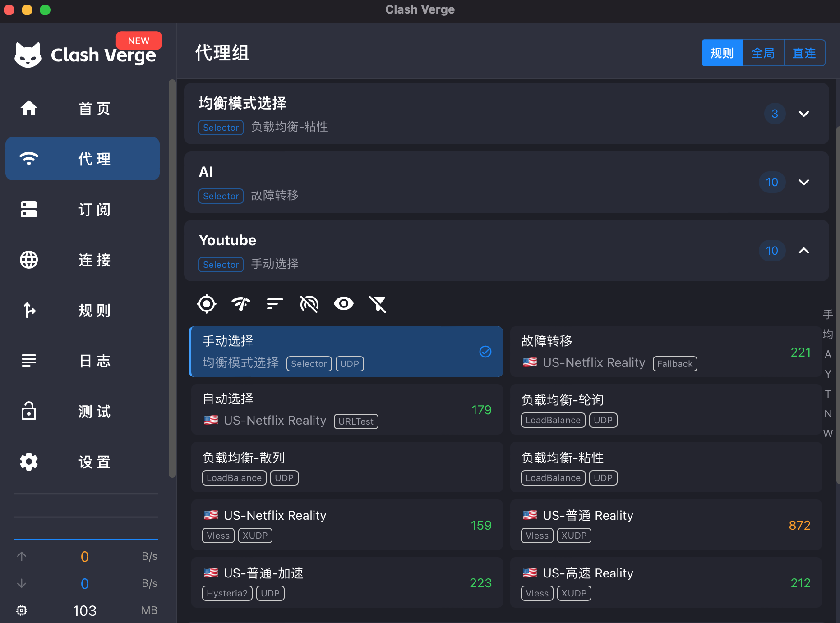Expand the AI proxy group
This screenshot has height=623, width=840.
[803, 182]
